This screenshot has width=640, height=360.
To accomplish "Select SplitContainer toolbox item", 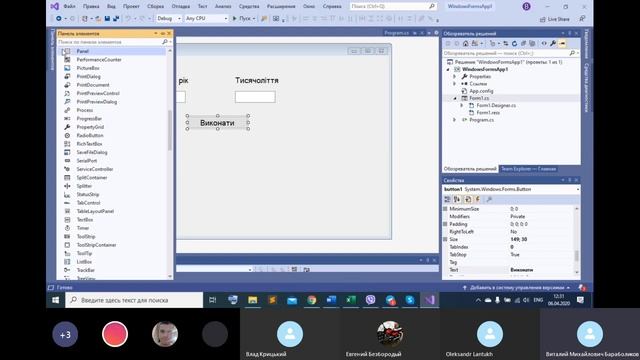I will click(x=92, y=178).
